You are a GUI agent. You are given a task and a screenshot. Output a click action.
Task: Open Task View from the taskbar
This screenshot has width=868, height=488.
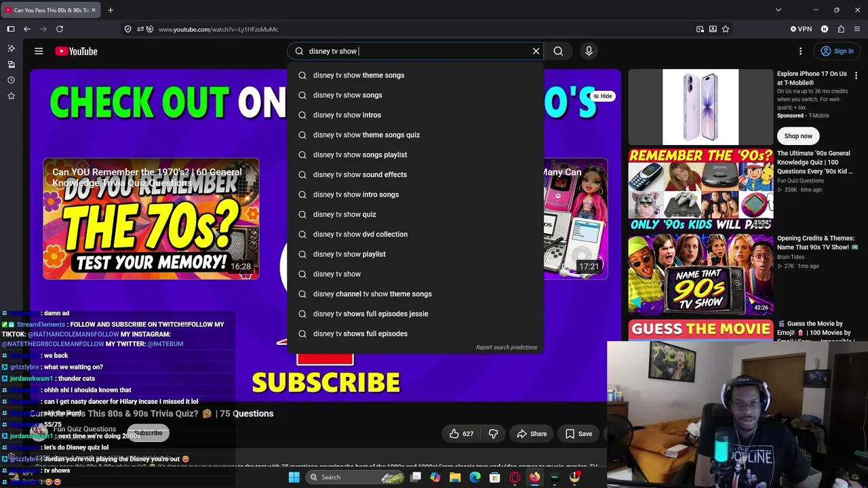coord(416,477)
